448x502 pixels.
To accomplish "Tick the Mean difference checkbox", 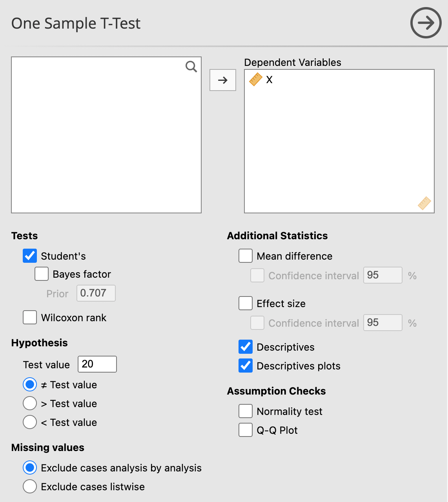I will [246, 256].
